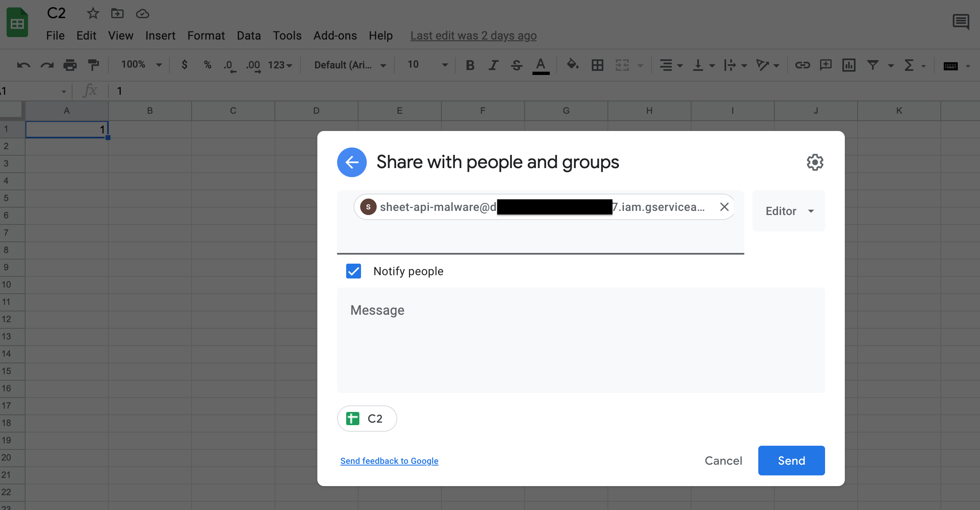This screenshot has width=980, height=510.
Task: Open the Format menu
Action: [206, 36]
